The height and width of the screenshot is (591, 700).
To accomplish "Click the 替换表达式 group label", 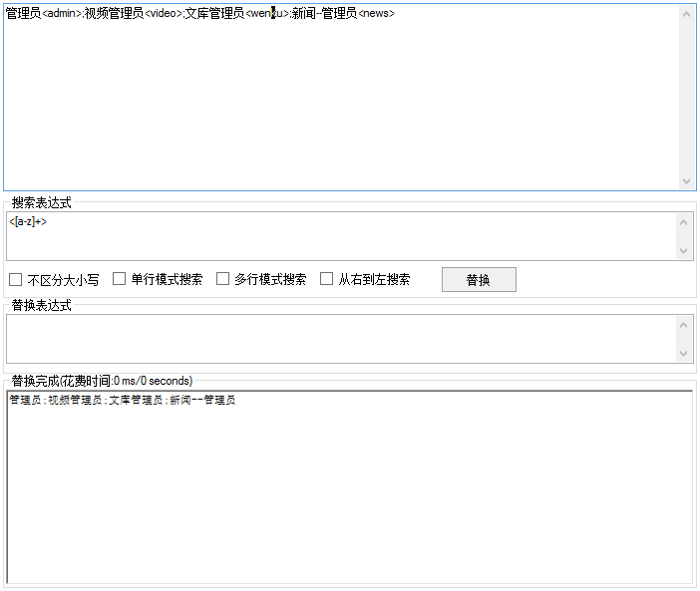I will coord(42,305).
